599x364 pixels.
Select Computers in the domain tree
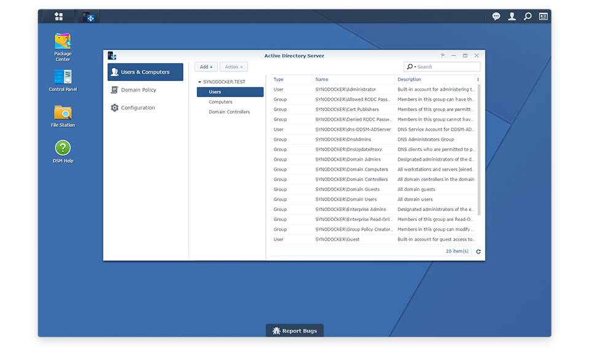[221, 102]
